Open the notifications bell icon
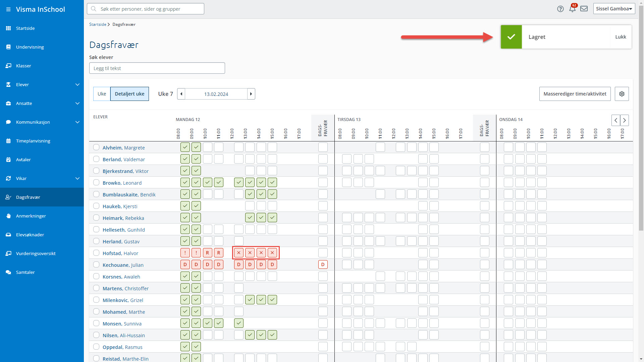Viewport: 644px width, 362px height. pyautogui.click(x=572, y=9)
